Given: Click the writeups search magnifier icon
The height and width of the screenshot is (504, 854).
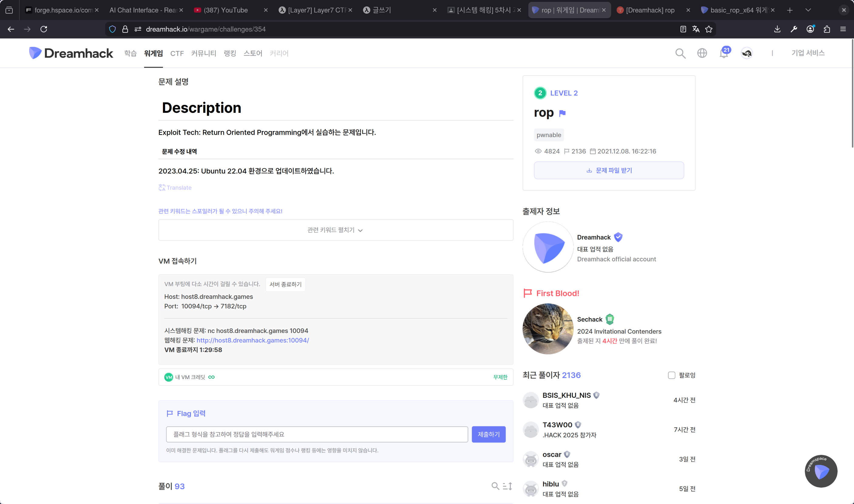Looking at the screenshot, I should pyautogui.click(x=495, y=486).
